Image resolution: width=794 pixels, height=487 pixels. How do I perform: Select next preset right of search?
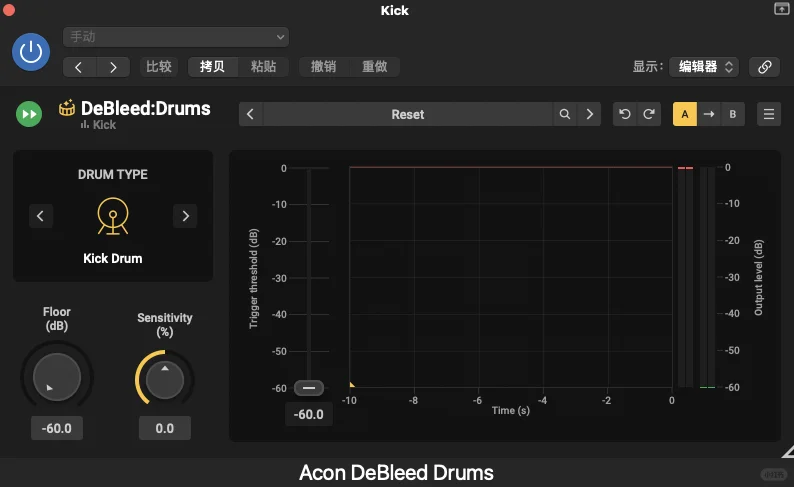click(x=589, y=114)
